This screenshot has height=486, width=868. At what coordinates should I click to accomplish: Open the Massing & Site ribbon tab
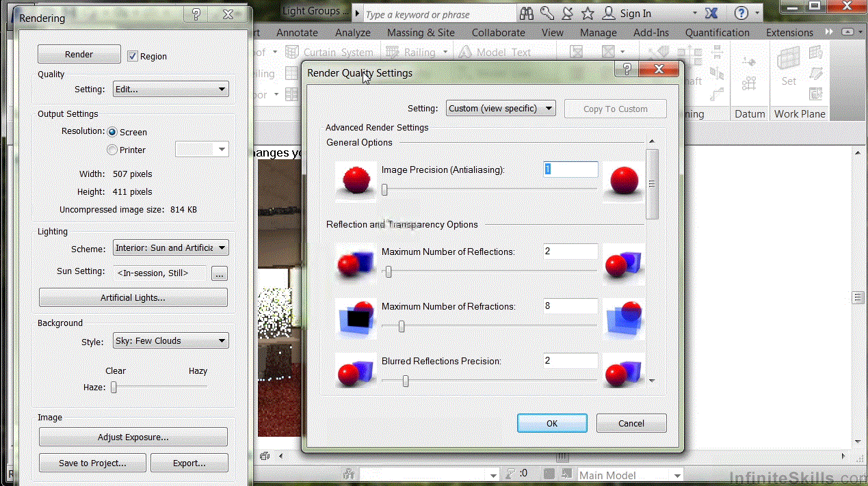[x=421, y=32]
